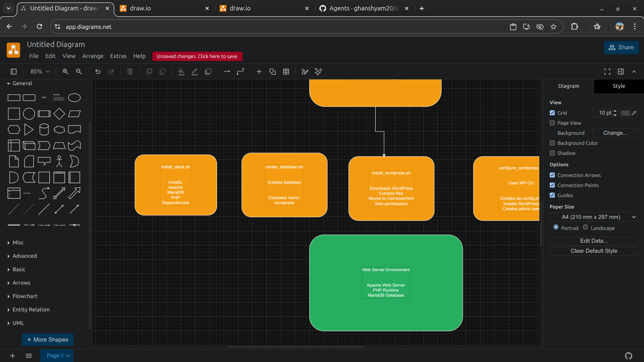
Task: Select the cylinder shape in General palette
Action: pos(44,130)
